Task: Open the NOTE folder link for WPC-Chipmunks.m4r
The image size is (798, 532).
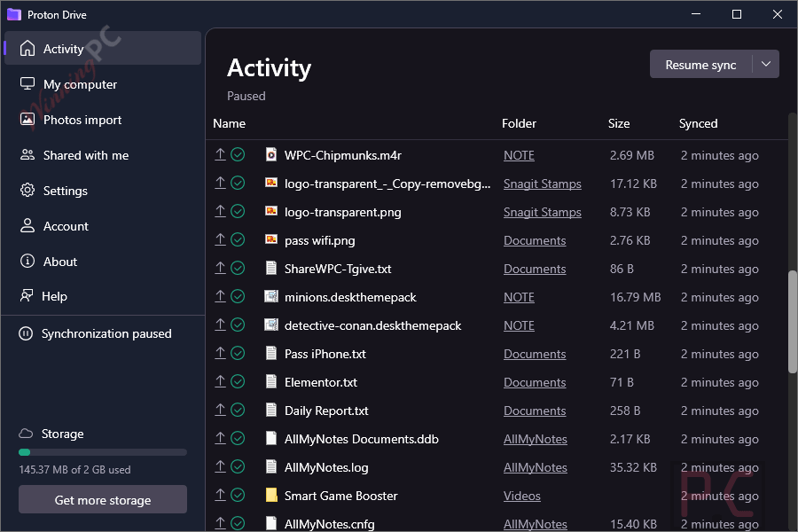Action: coord(519,155)
